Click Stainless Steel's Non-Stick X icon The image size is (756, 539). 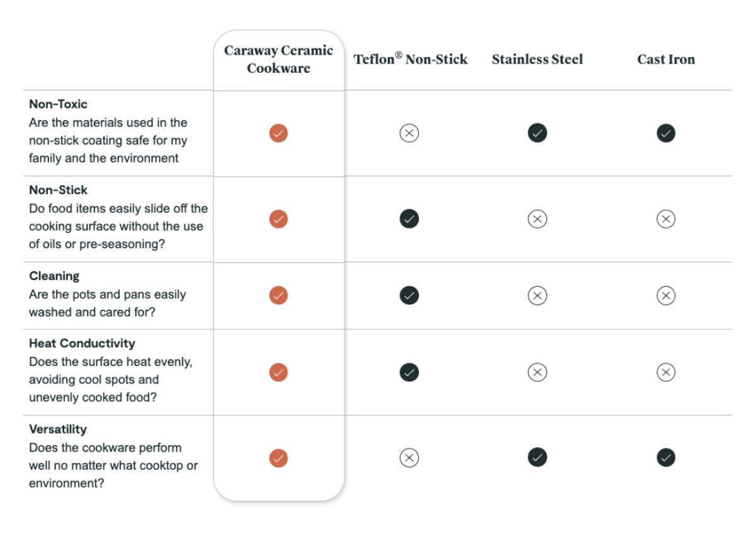537,218
